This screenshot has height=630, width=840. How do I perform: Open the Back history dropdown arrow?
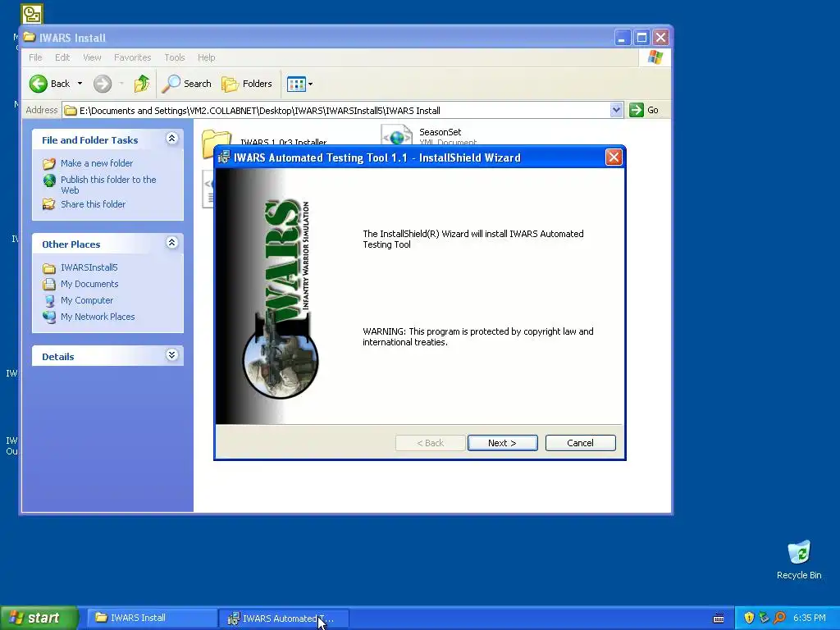click(80, 84)
